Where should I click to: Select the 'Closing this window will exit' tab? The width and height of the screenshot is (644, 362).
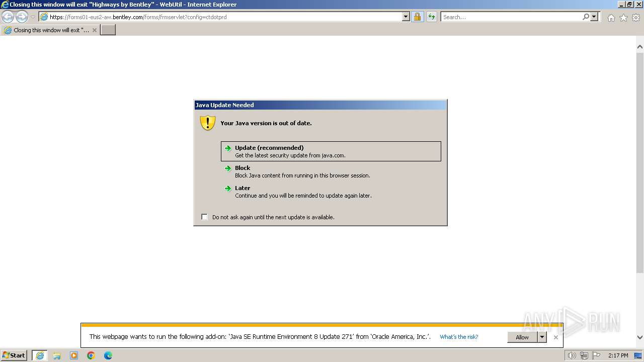point(50,30)
